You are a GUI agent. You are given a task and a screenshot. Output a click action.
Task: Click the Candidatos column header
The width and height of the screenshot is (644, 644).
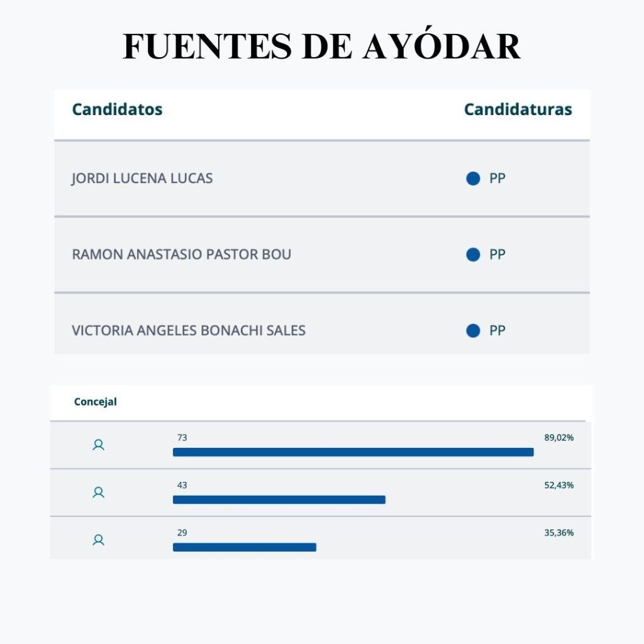coord(117,109)
